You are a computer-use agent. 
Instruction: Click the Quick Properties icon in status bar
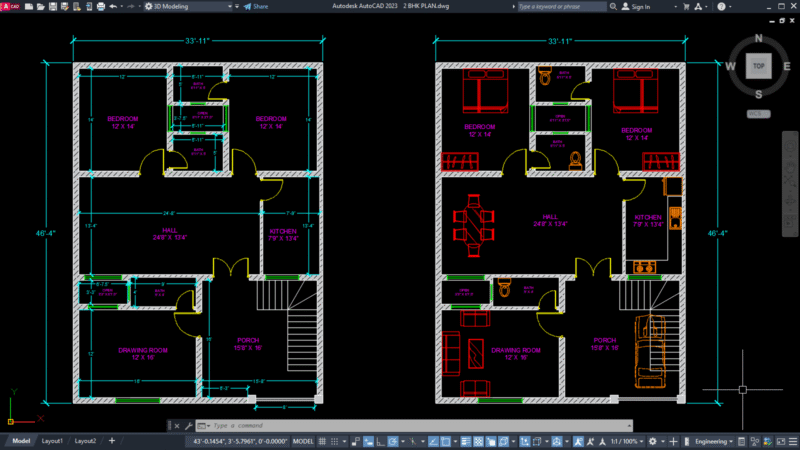pos(741,441)
